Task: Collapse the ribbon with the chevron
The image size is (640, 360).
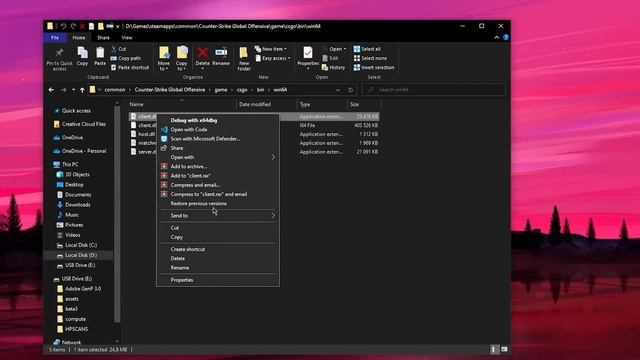Action: pyautogui.click(x=496, y=38)
